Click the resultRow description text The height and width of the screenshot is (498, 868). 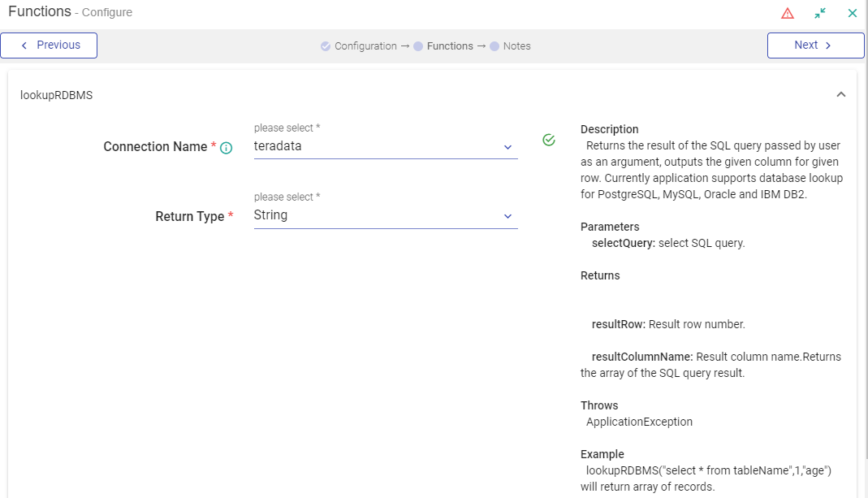click(x=668, y=324)
